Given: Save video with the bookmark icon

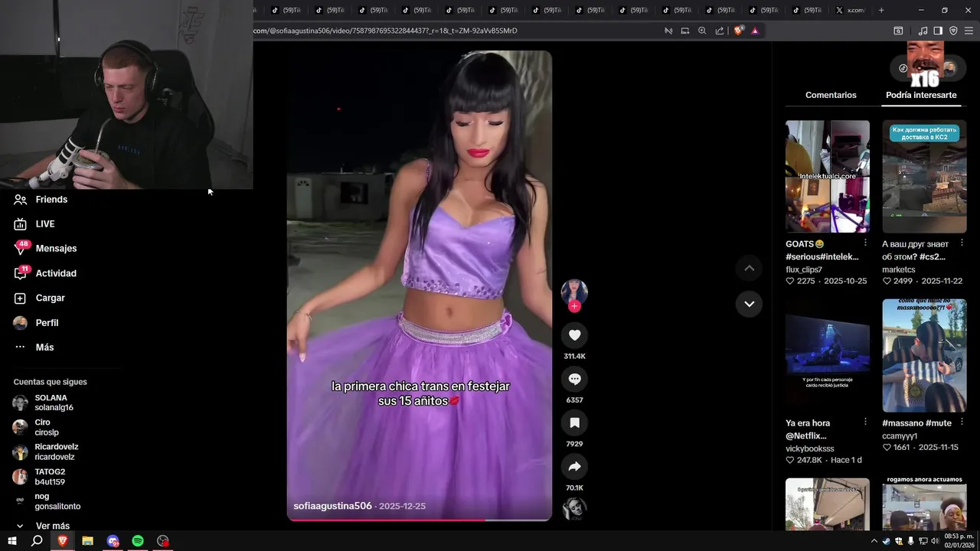Looking at the screenshot, I should click(574, 422).
